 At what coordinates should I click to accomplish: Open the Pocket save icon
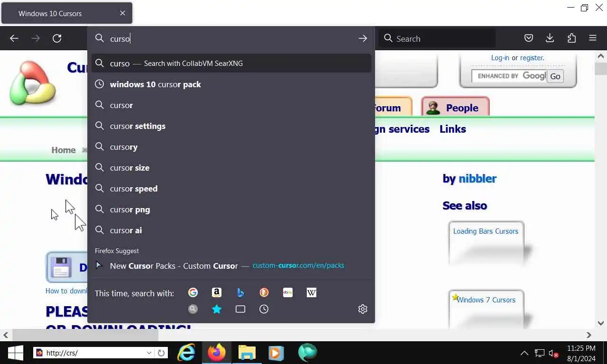[529, 38]
